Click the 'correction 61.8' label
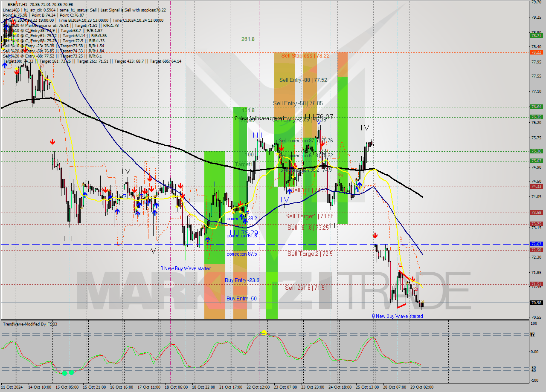The image size is (546, 392). pyautogui.click(x=242, y=236)
